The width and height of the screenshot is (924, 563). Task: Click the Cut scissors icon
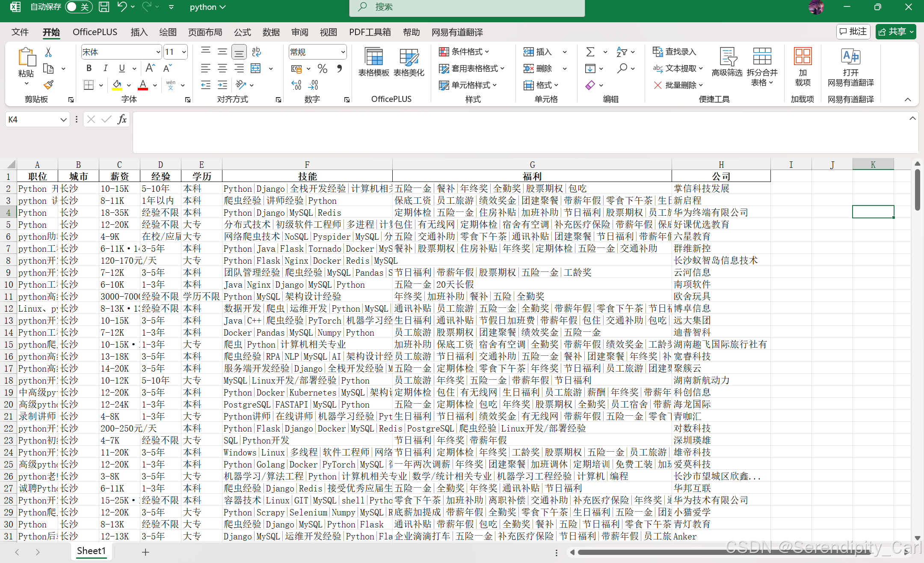[48, 52]
